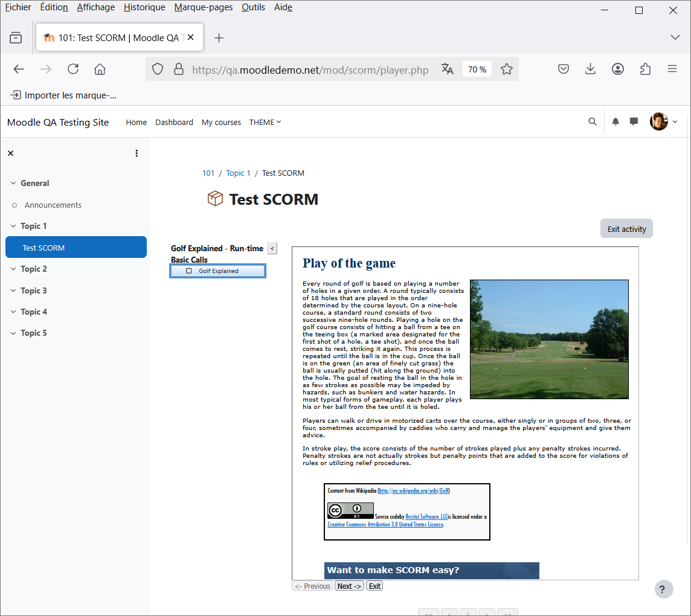Collapse the Topic 2 section
The height and width of the screenshot is (616, 691).
(13, 269)
